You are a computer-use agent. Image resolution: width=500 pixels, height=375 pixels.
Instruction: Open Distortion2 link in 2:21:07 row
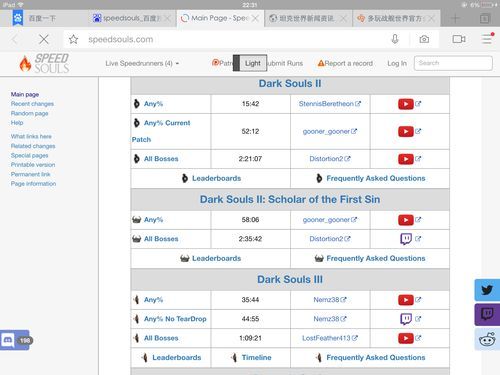(x=326, y=159)
